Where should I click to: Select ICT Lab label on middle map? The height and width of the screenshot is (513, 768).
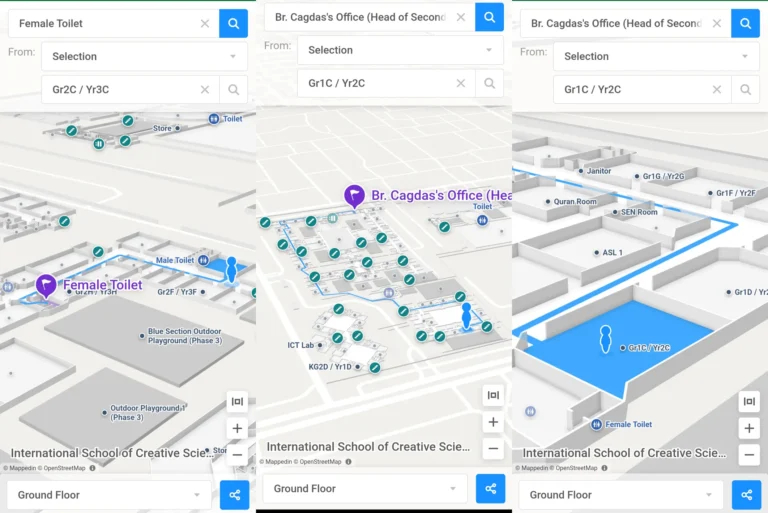coord(300,345)
